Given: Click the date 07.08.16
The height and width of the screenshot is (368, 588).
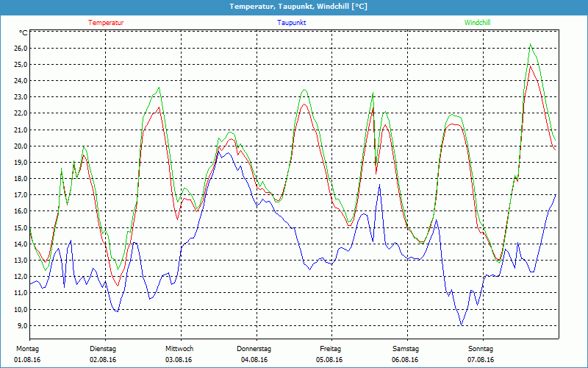Looking at the screenshot, I should click(x=481, y=360).
